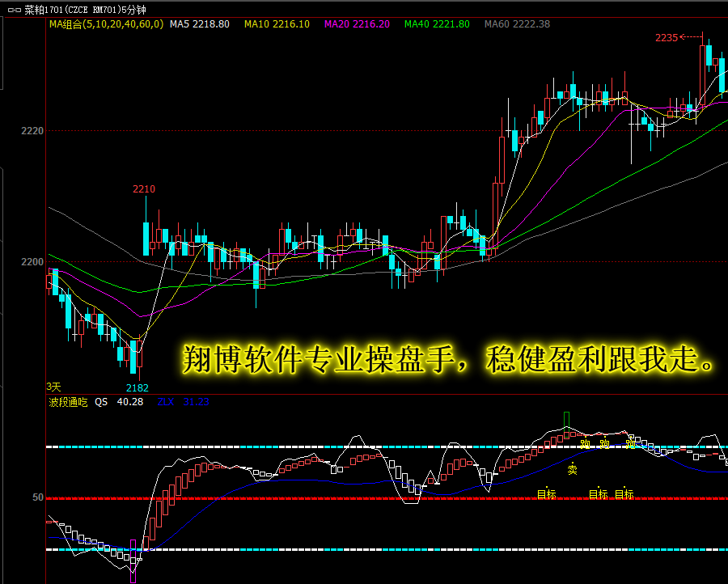Click the magenta box marker at indicator bottom
This screenshot has height=584, width=728.
click(x=133, y=561)
